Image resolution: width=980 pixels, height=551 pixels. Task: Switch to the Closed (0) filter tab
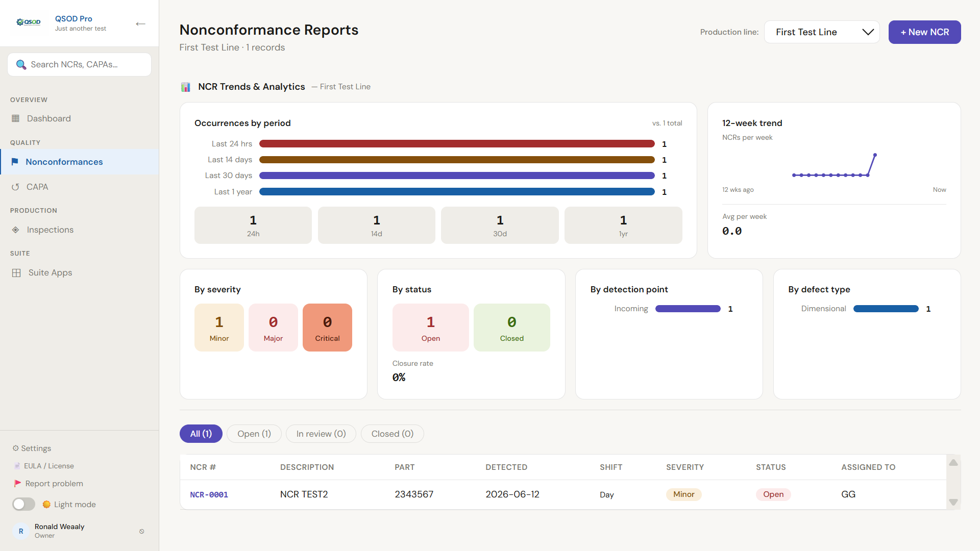pos(392,434)
